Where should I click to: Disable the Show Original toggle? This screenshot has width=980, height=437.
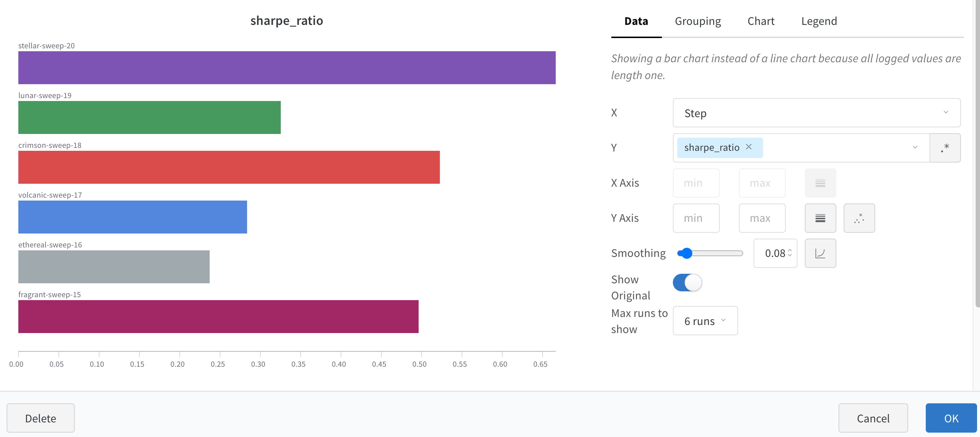pyautogui.click(x=687, y=282)
